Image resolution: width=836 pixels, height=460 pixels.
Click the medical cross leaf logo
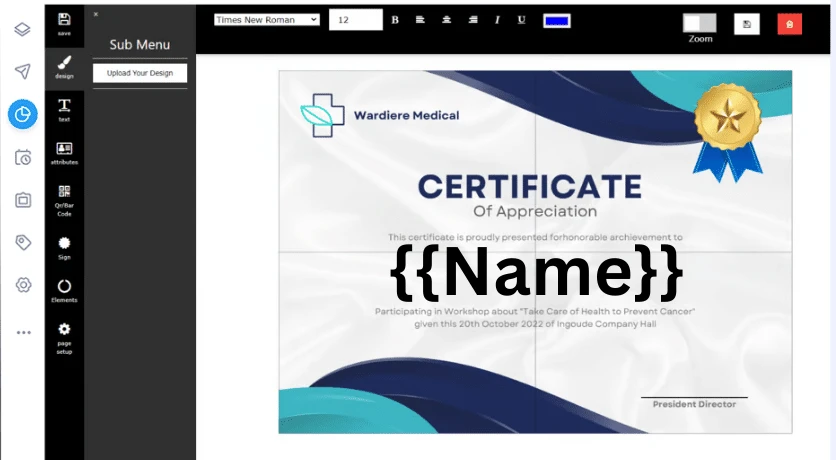click(323, 115)
